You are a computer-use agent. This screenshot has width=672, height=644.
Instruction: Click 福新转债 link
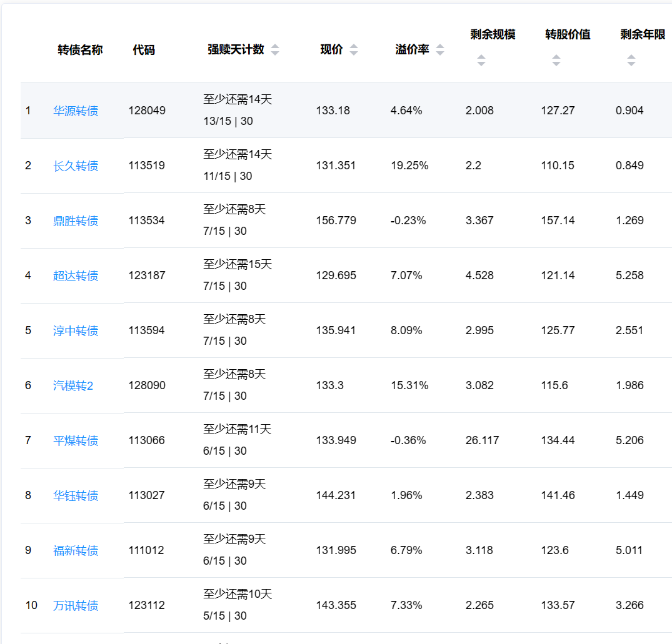[x=76, y=551]
